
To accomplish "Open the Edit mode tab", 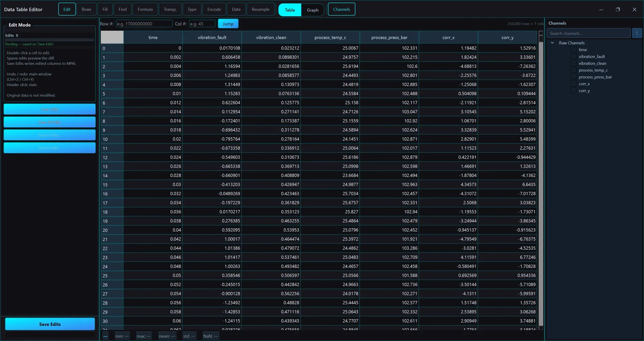I will pyautogui.click(x=67, y=9).
